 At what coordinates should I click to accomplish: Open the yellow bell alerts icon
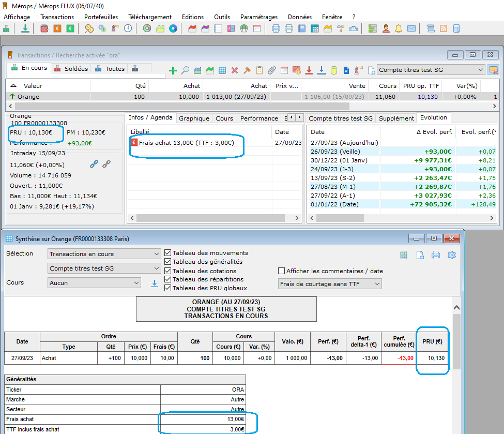(399, 28)
